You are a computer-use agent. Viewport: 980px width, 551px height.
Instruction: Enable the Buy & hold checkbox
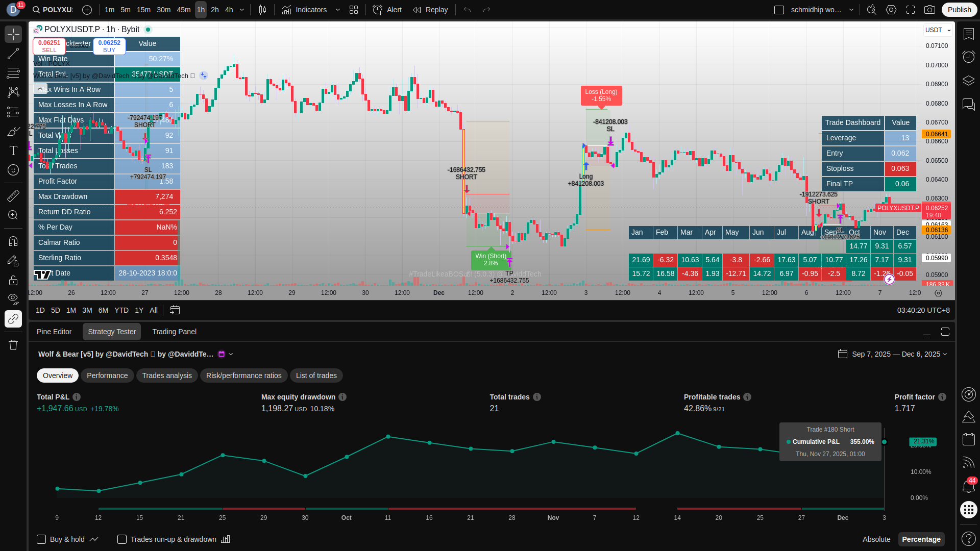click(x=42, y=539)
